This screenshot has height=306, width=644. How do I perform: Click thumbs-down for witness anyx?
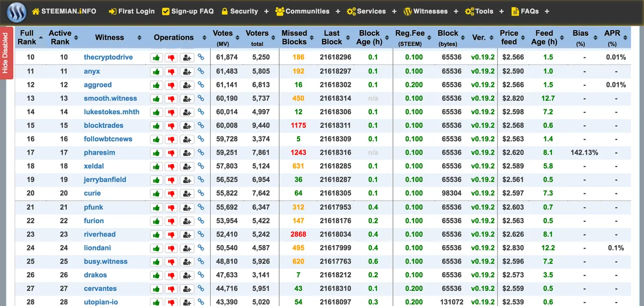pos(172,71)
